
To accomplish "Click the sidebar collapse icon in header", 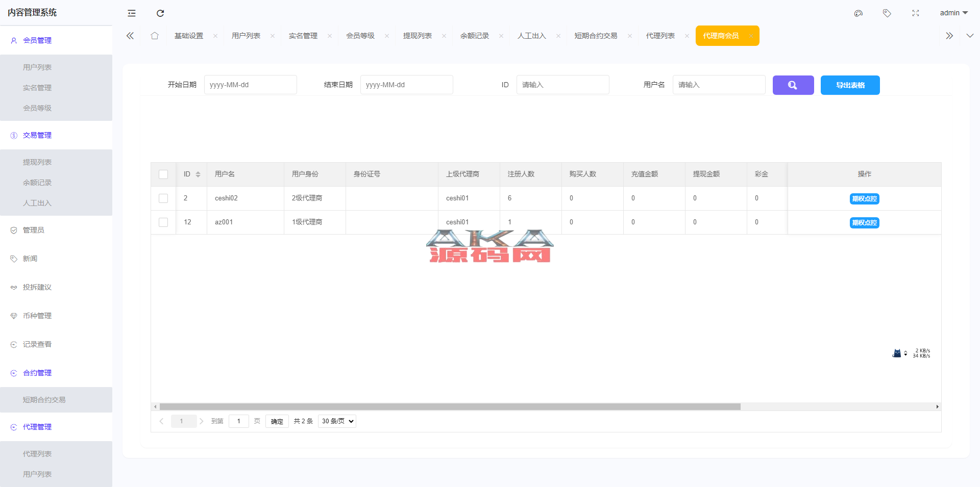I will click(132, 13).
